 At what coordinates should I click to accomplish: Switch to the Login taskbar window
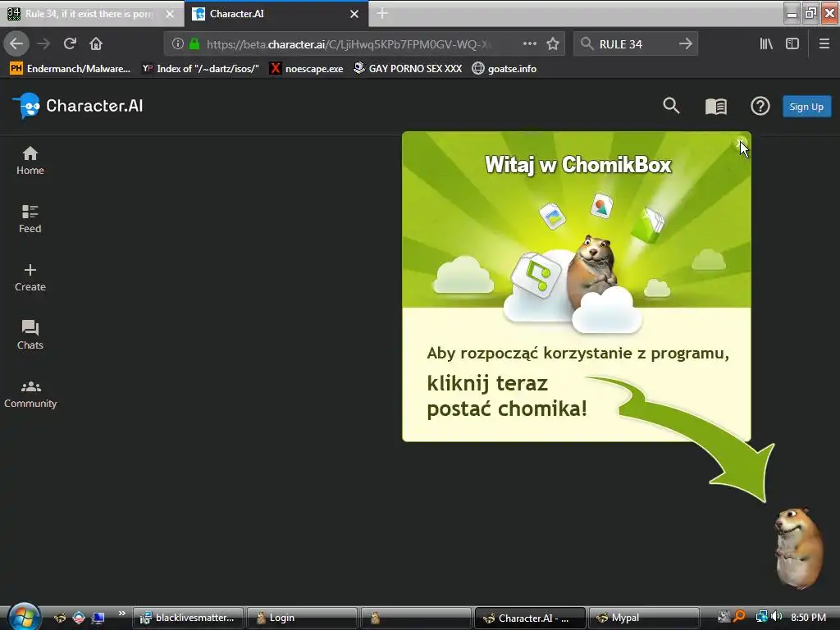[x=302, y=618]
